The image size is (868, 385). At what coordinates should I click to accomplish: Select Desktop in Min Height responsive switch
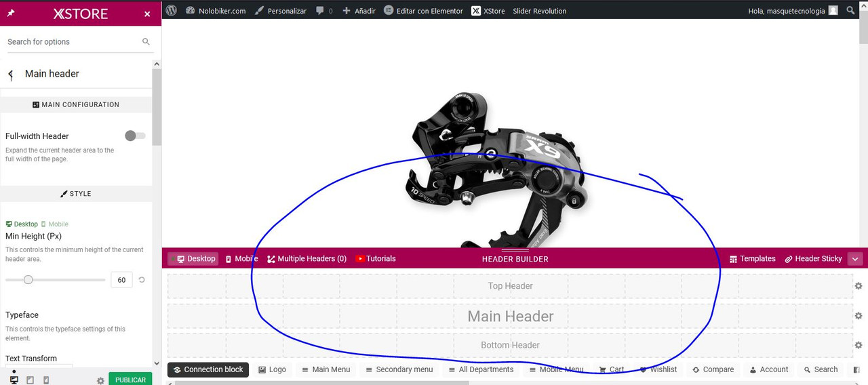(22, 224)
